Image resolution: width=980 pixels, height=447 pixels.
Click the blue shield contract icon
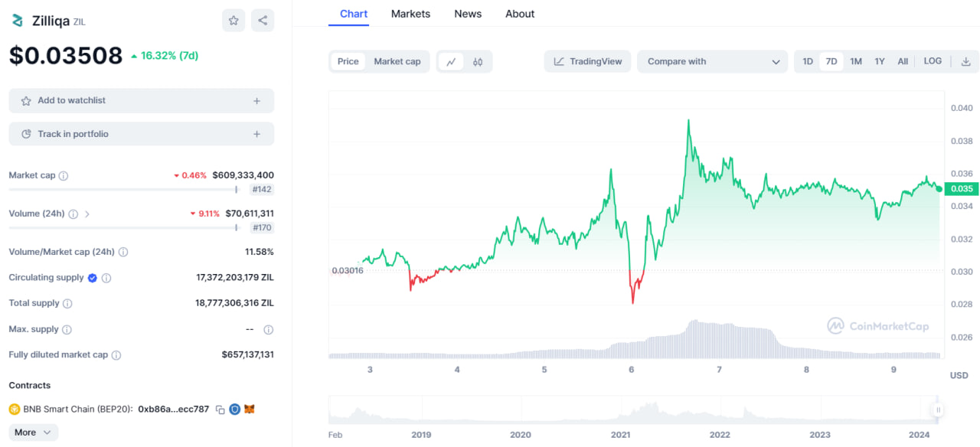(x=235, y=409)
